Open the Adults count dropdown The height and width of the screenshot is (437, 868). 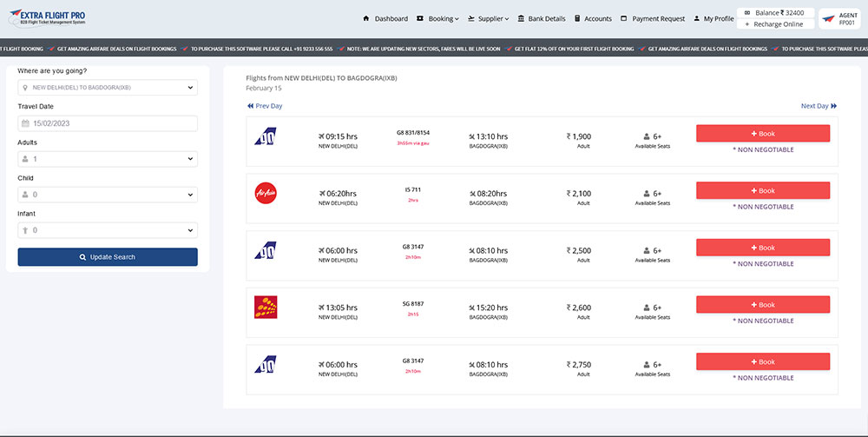point(108,159)
